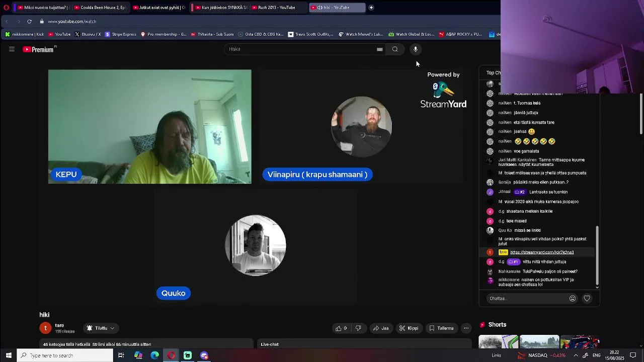The image size is (644, 362).
Task: Go back with browser back arrow
Action: coord(7,22)
